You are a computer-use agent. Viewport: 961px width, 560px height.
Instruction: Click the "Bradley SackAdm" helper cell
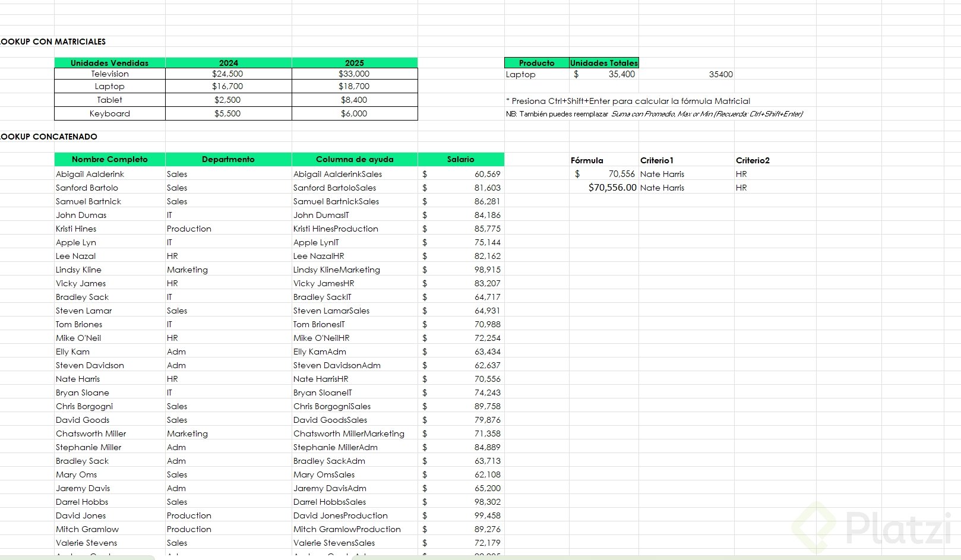(355, 461)
